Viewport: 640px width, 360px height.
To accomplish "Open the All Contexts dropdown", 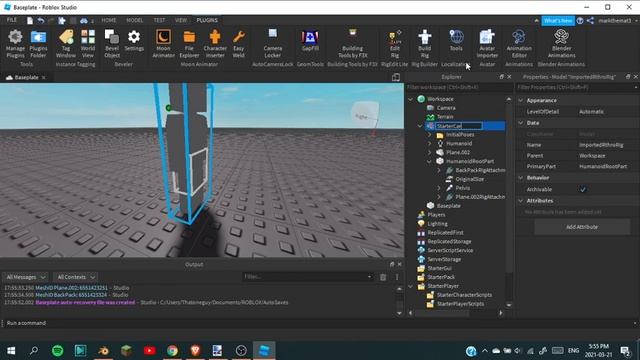I will pyautogui.click(x=76, y=277).
